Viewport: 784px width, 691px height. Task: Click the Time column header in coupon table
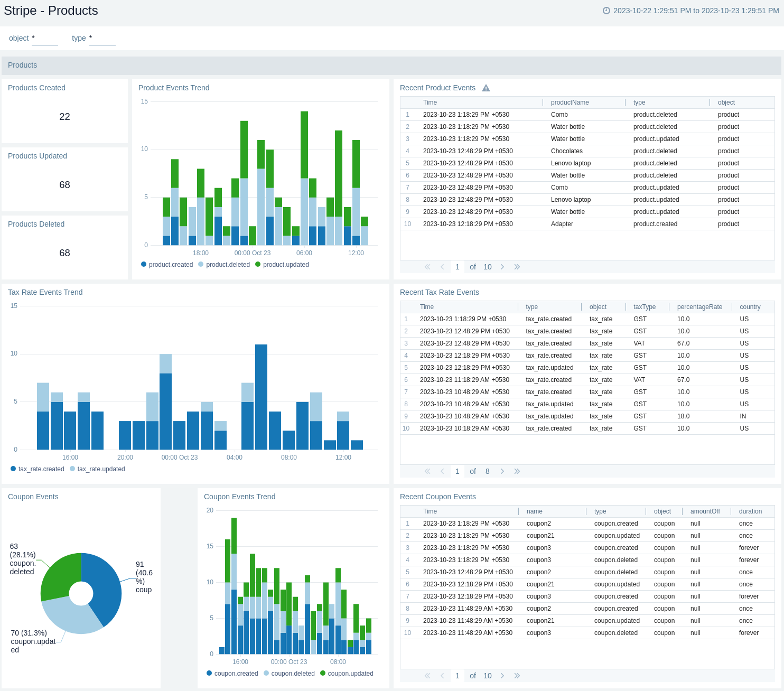tap(430, 511)
